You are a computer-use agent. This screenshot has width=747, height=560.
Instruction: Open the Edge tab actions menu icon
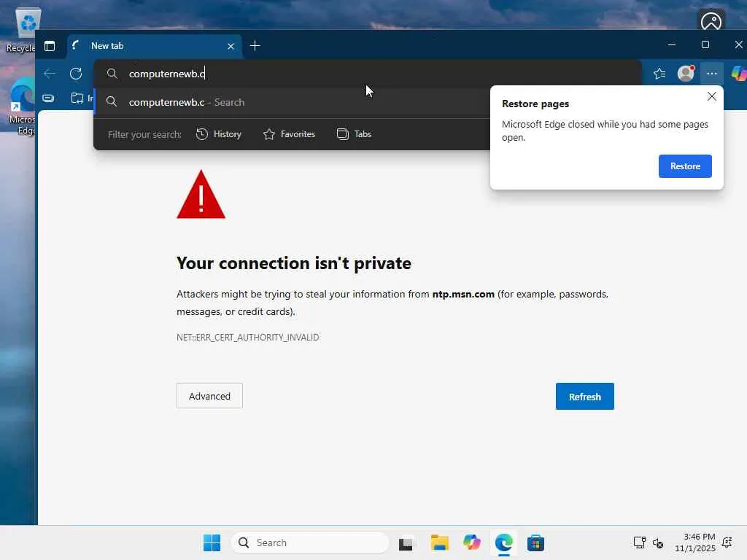pos(50,46)
